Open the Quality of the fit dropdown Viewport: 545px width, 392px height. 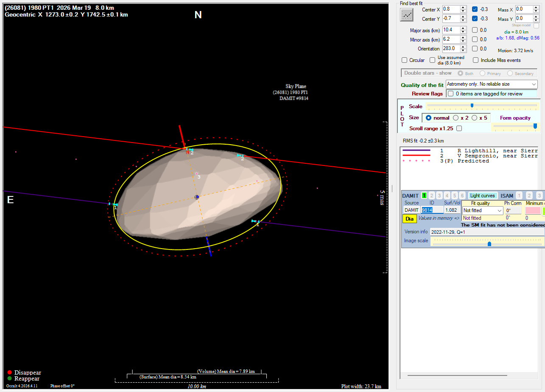[x=492, y=84]
